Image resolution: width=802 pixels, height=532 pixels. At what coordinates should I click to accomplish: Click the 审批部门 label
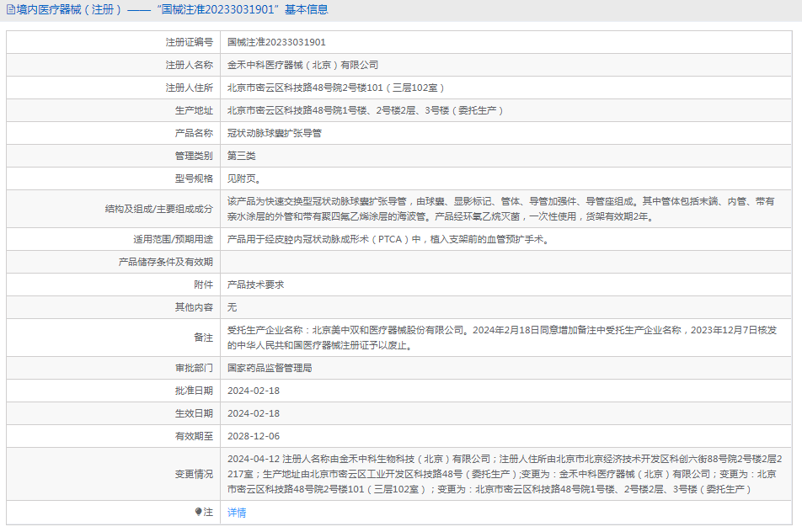click(194, 368)
